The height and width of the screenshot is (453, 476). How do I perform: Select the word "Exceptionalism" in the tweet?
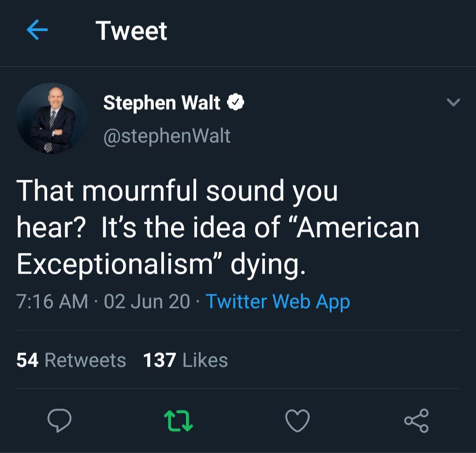pos(115,264)
